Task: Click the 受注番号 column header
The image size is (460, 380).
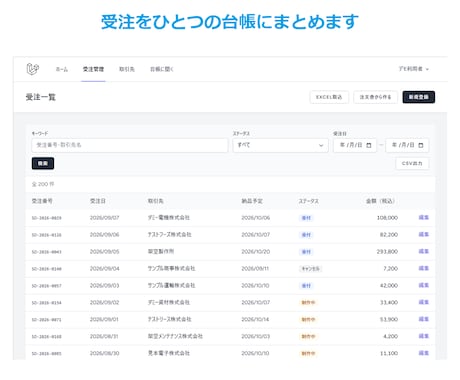Action: tap(42, 201)
